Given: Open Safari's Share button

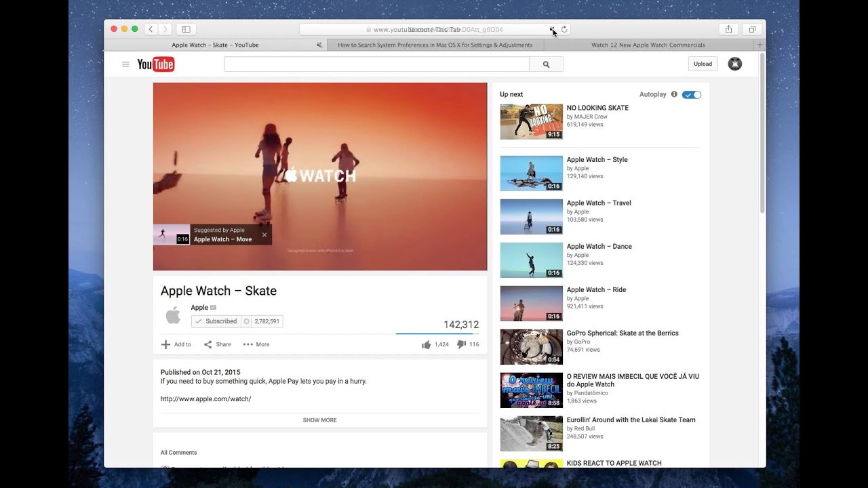Looking at the screenshot, I should pyautogui.click(x=728, y=29).
